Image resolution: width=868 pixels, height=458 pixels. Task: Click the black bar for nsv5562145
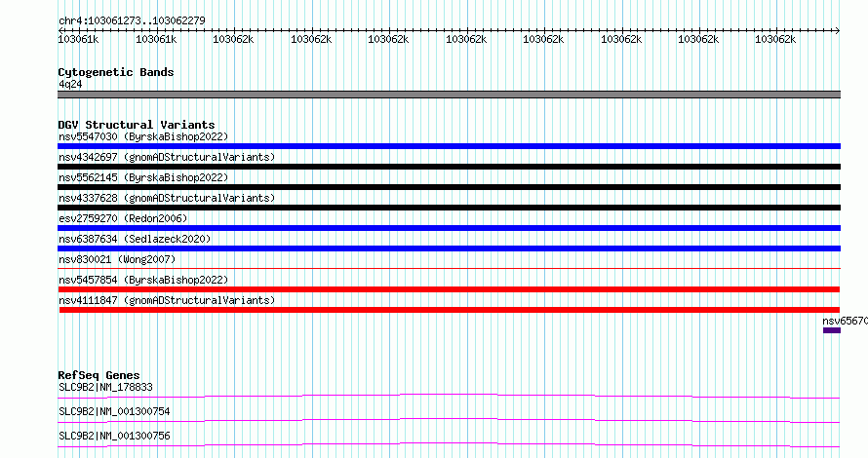[449, 187]
